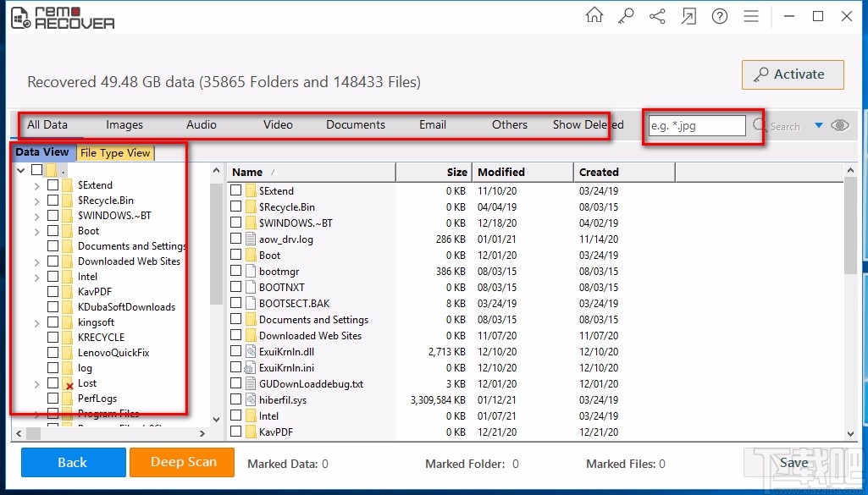Open the search filter dropdown arrow
Screen dimensions: 868x495
coord(819,126)
